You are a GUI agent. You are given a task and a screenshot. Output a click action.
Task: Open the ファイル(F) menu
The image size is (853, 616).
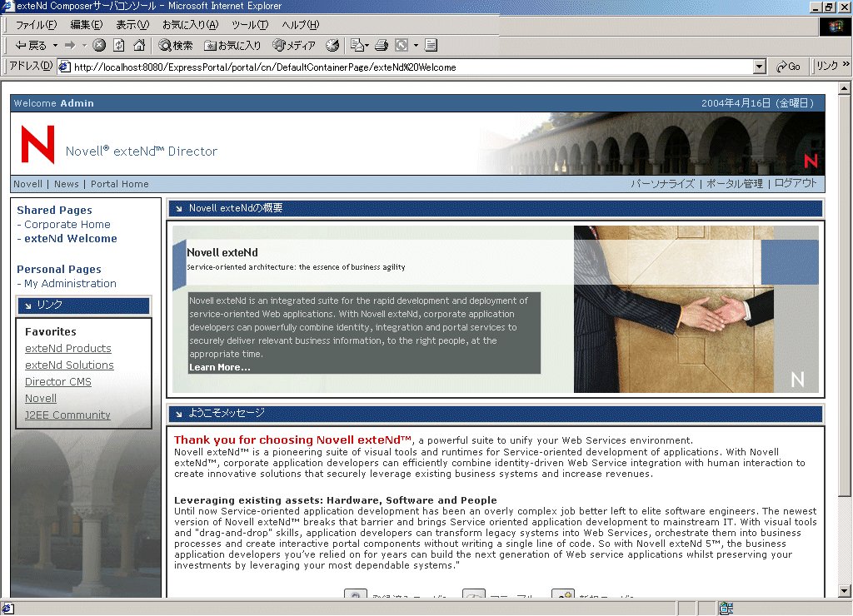point(36,25)
